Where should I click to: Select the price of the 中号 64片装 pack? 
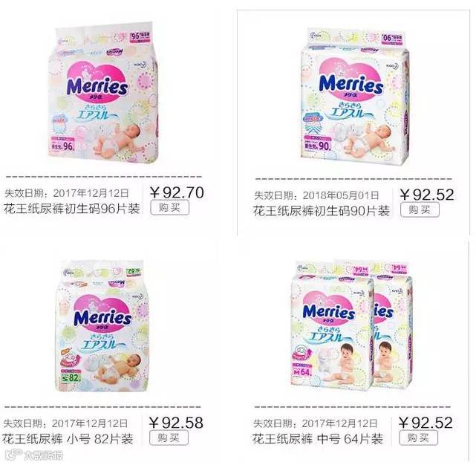click(426, 423)
